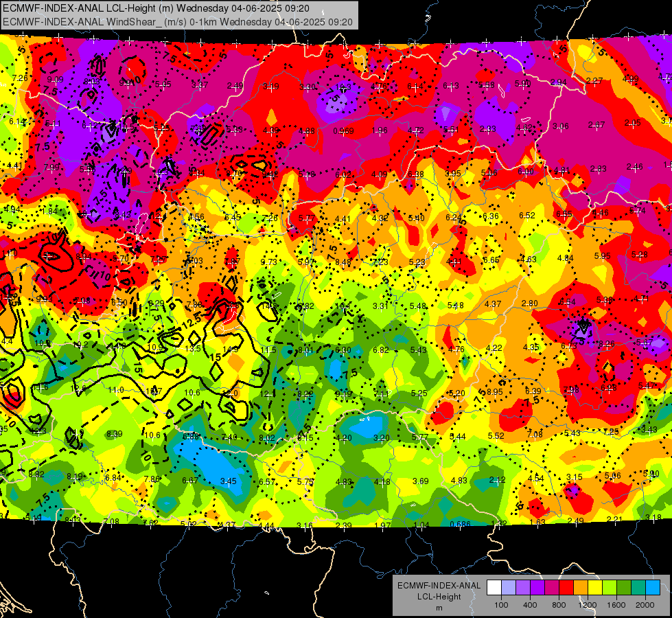Select the orange legend swatch
Image resolution: width=672 pixels, height=618 pixels.
(581, 588)
